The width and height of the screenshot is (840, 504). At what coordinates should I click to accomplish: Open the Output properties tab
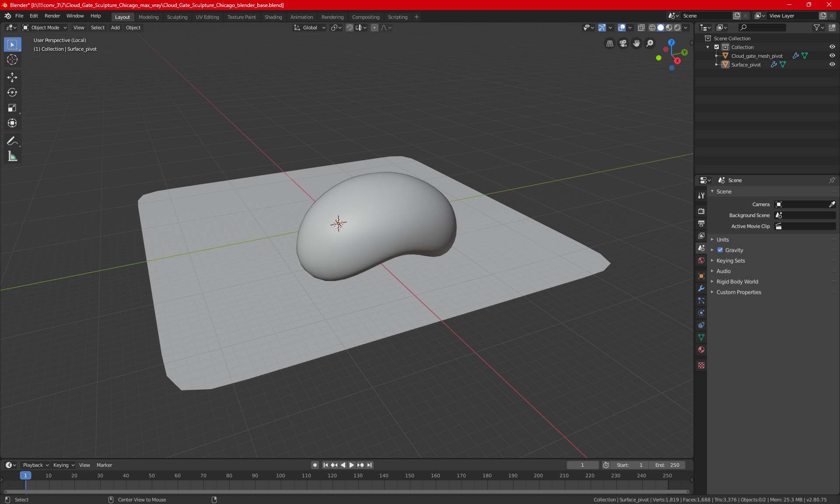coord(701,223)
